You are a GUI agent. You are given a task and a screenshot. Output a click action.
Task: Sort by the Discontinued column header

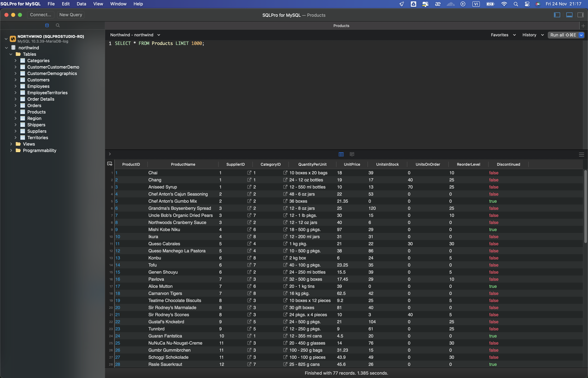click(508, 164)
